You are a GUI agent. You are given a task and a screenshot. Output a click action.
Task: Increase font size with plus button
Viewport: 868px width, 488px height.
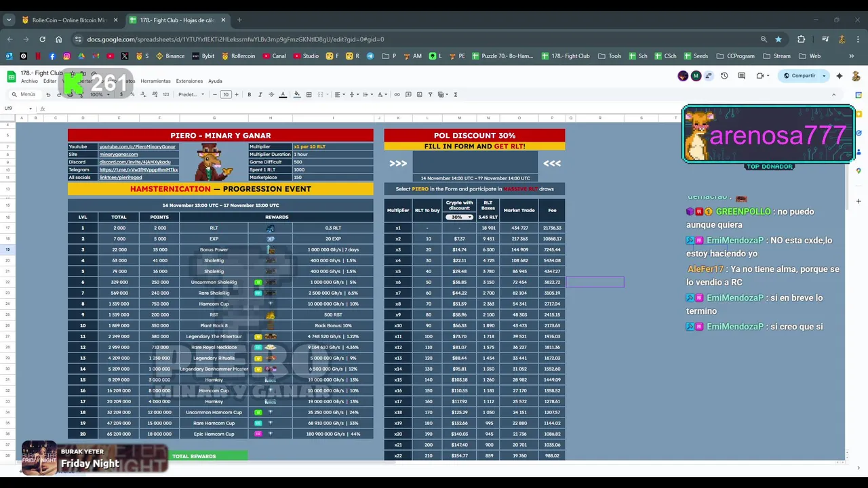[236, 95]
